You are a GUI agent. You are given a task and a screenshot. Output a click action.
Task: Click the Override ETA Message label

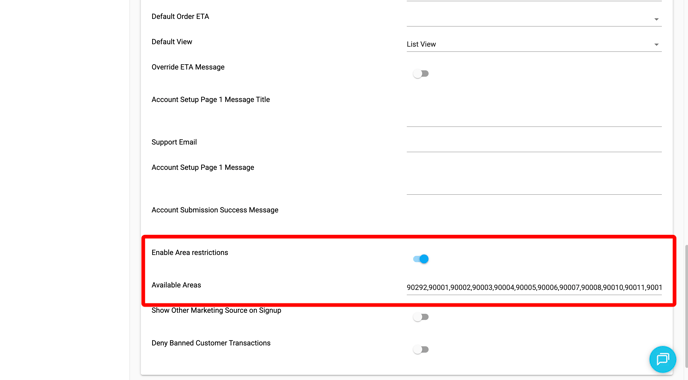coord(188,67)
